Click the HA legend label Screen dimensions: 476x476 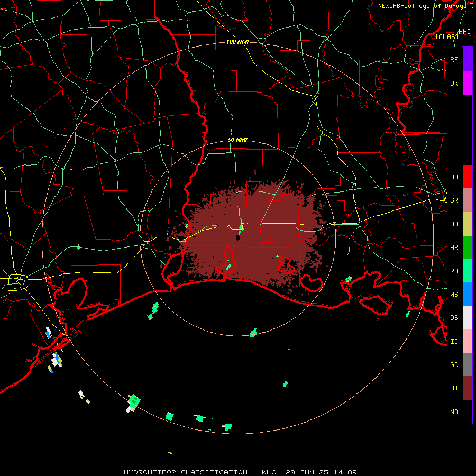click(x=454, y=177)
